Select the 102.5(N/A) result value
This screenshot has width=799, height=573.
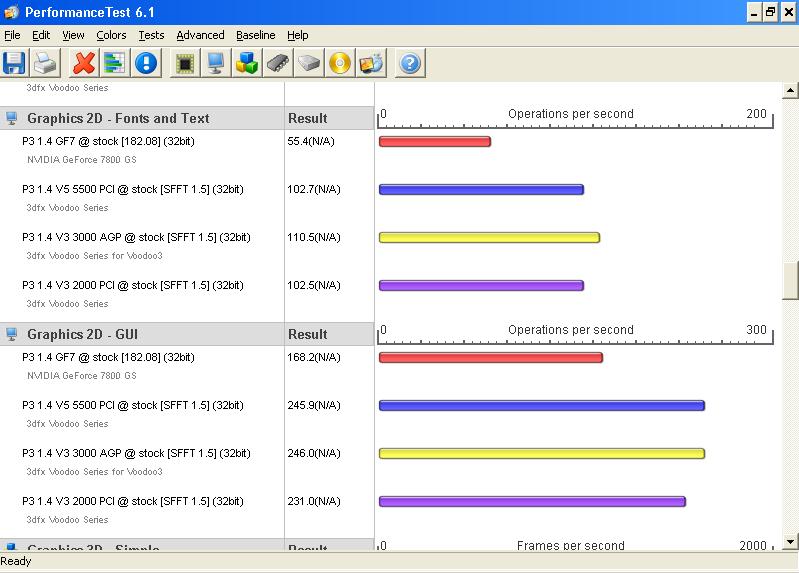click(314, 285)
